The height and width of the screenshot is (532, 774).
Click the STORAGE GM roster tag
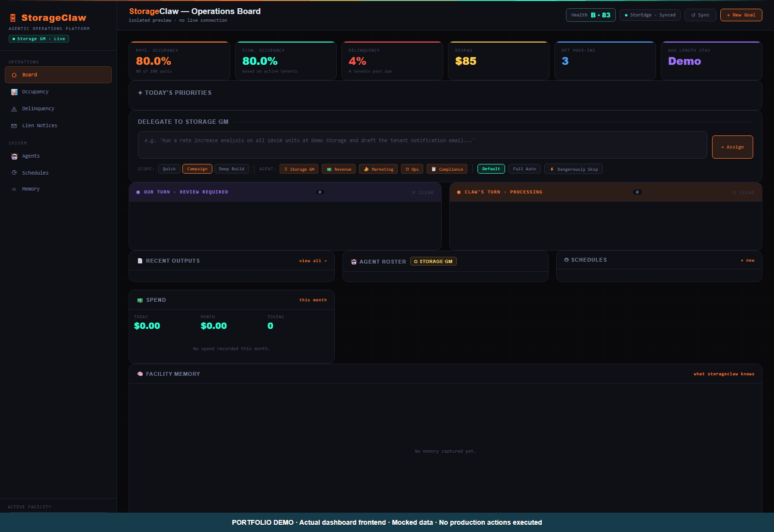[x=433, y=261]
